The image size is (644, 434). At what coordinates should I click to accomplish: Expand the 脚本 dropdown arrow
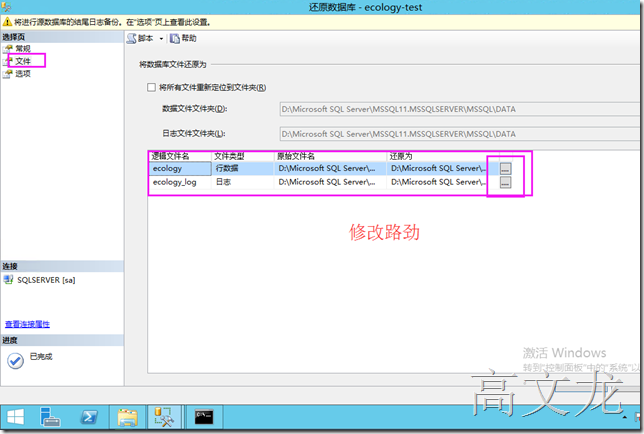click(161, 39)
